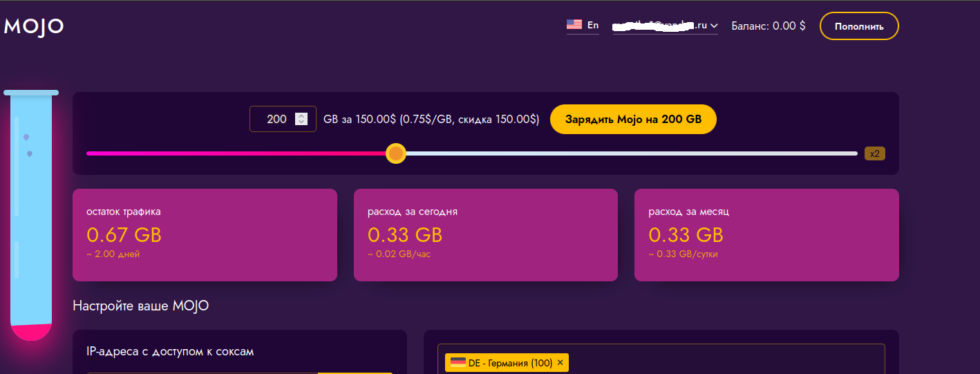Expand the account email dropdown chevron
This screenshot has width=980, height=374.
tap(714, 26)
